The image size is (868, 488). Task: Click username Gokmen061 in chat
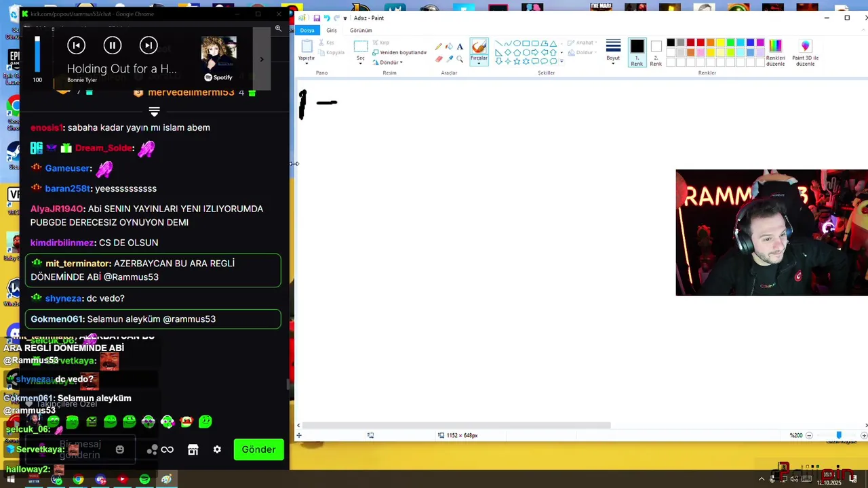[x=56, y=319]
